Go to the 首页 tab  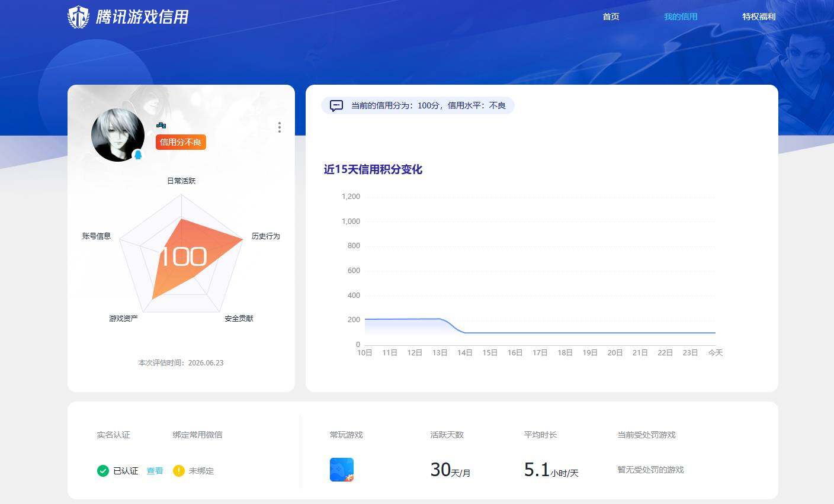[611, 17]
